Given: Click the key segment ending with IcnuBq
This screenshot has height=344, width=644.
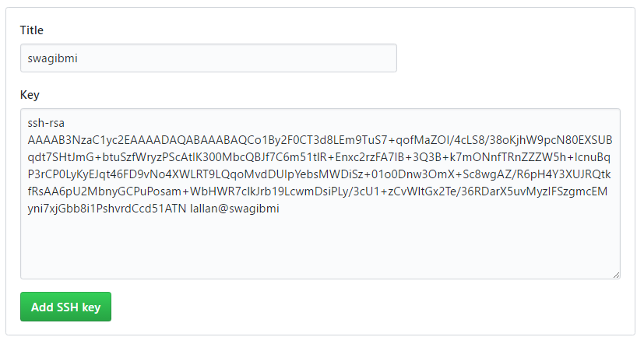Looking at the screenshot, I should click(592, 157).
